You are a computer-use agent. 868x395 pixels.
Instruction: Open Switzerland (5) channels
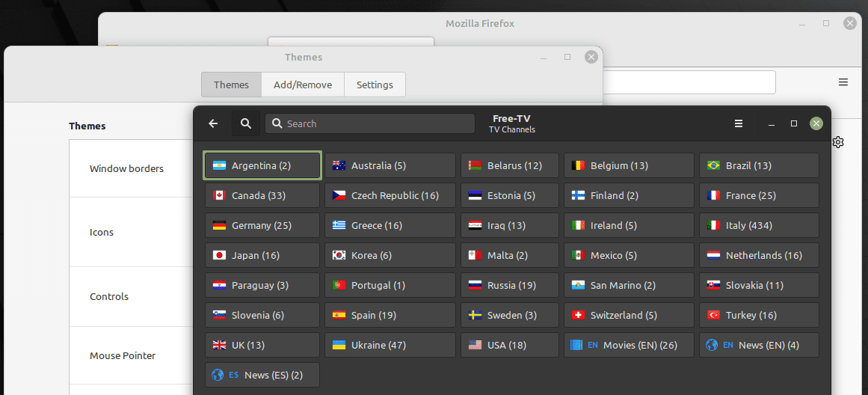tap(629, 315)
